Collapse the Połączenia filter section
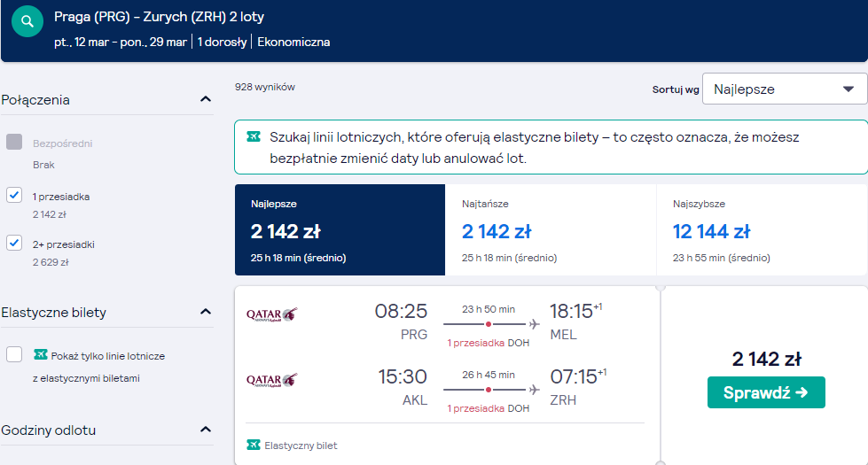The width and height of the screenshot is (868, 465). pyautogui.click(x=206, y=99)
